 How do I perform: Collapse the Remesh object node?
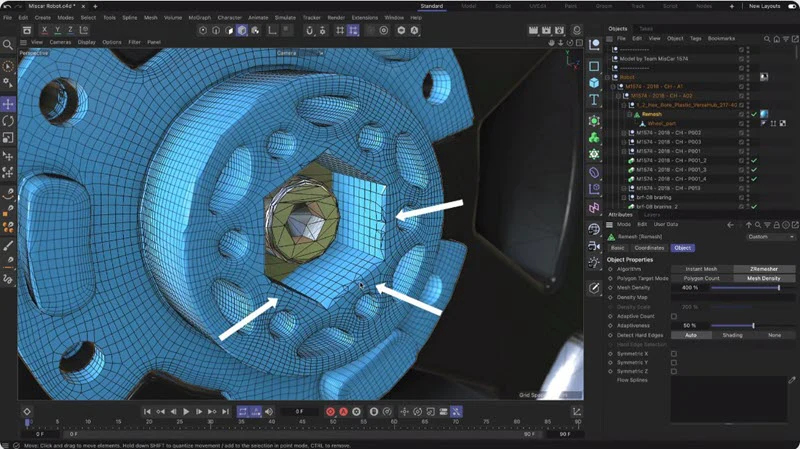[x=629, y=114]
